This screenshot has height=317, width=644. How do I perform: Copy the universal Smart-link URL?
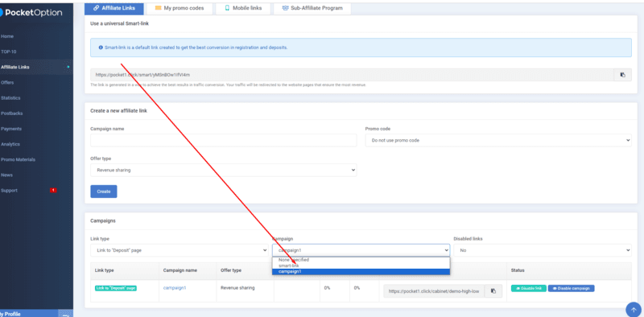coord(622,75)
